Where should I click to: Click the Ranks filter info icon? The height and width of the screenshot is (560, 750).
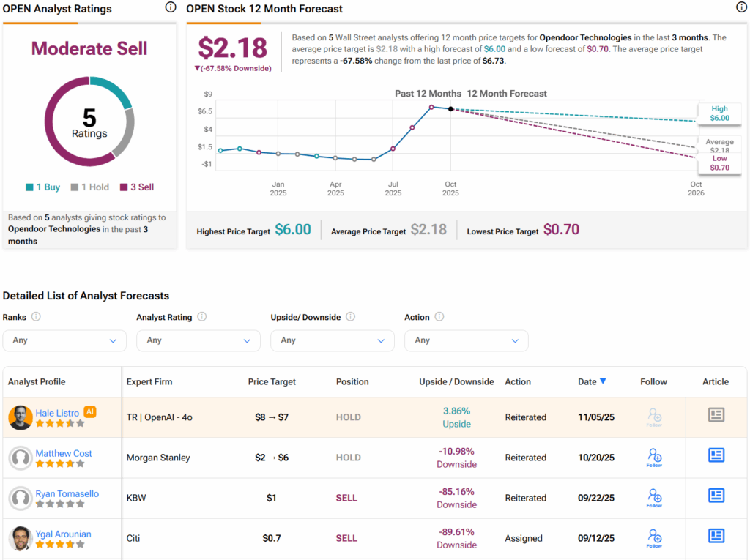pos(36,317)
